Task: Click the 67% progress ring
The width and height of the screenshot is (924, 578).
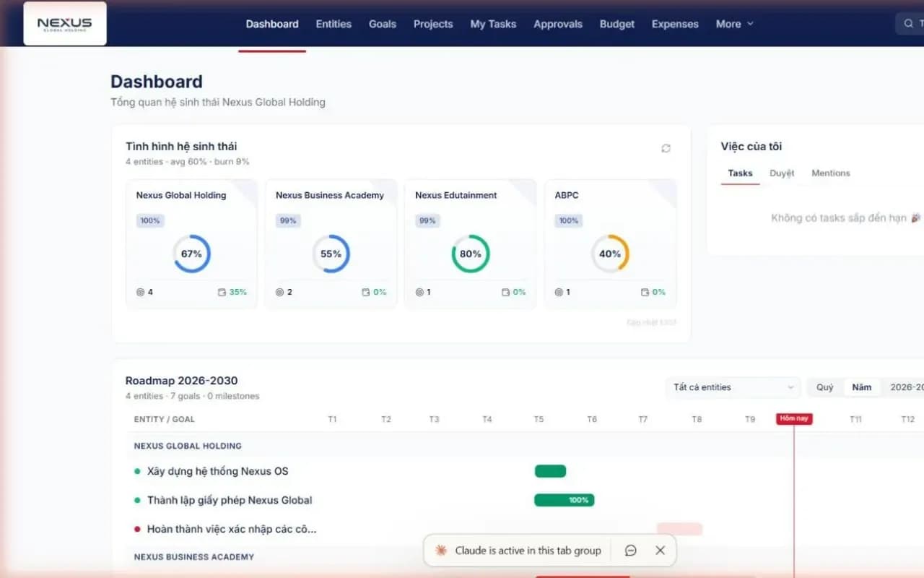Action: coord(191,254)
